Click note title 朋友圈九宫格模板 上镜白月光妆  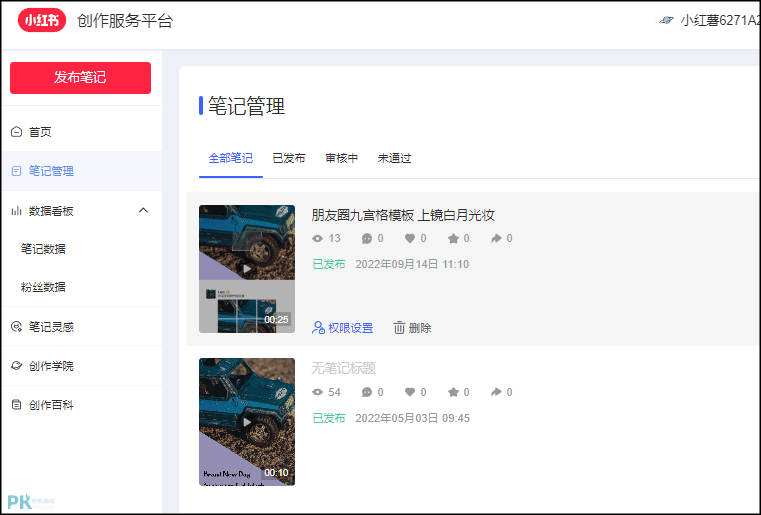coord(403,215)
